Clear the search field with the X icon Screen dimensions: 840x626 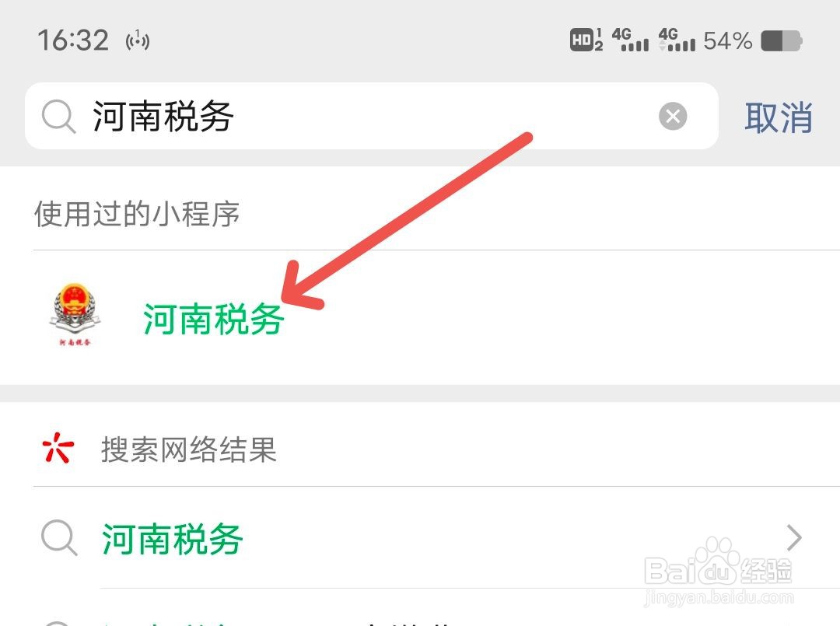click(x=673, y=116)
